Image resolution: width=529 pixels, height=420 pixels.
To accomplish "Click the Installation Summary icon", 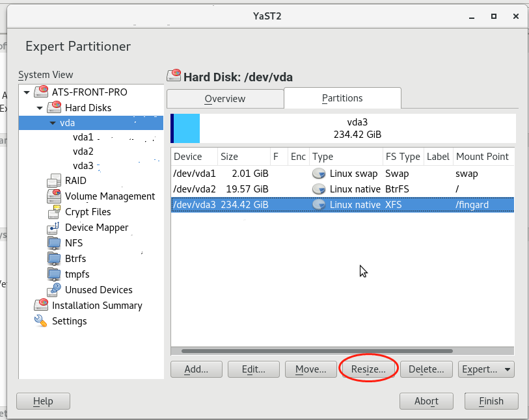I will pyautogui.click(x=41, y=305).
